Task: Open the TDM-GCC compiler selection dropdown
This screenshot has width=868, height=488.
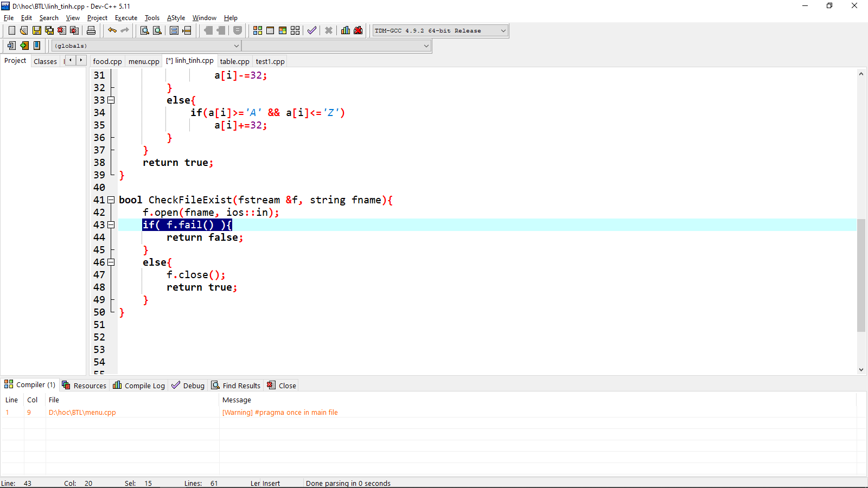Action: point(503,31)
